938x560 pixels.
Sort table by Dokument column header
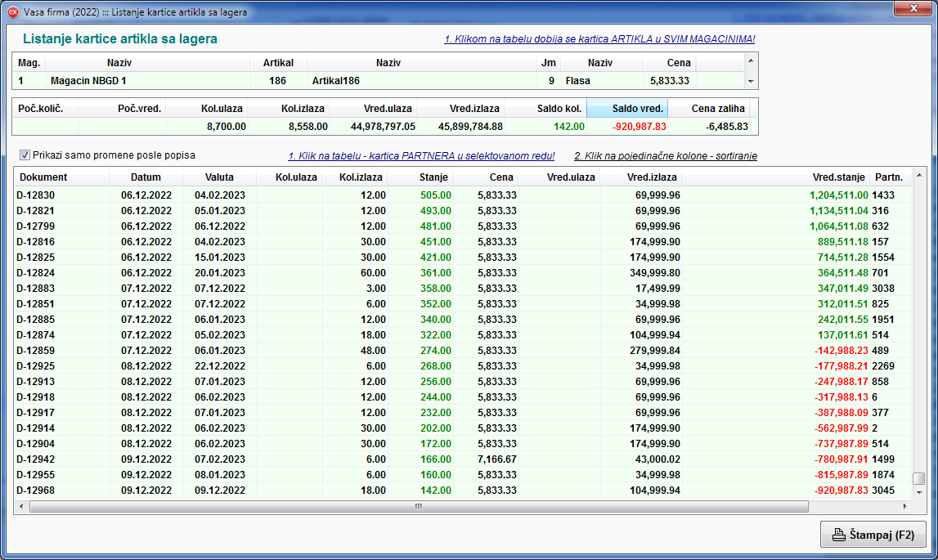(x=61, y=177)
